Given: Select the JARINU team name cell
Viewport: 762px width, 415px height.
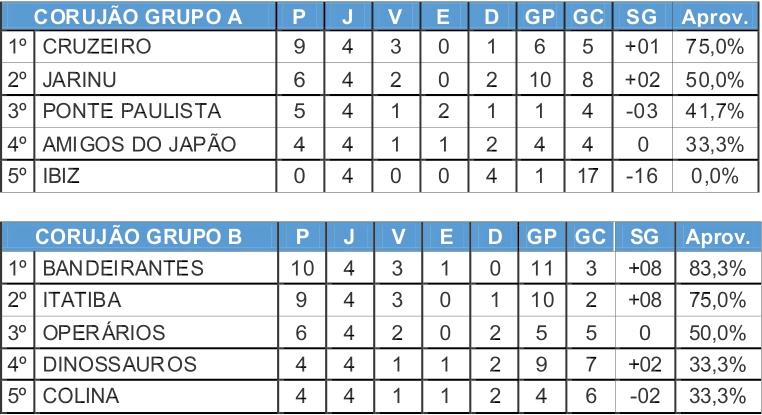Looking at the screenshot, I should [x=155, y=79].
